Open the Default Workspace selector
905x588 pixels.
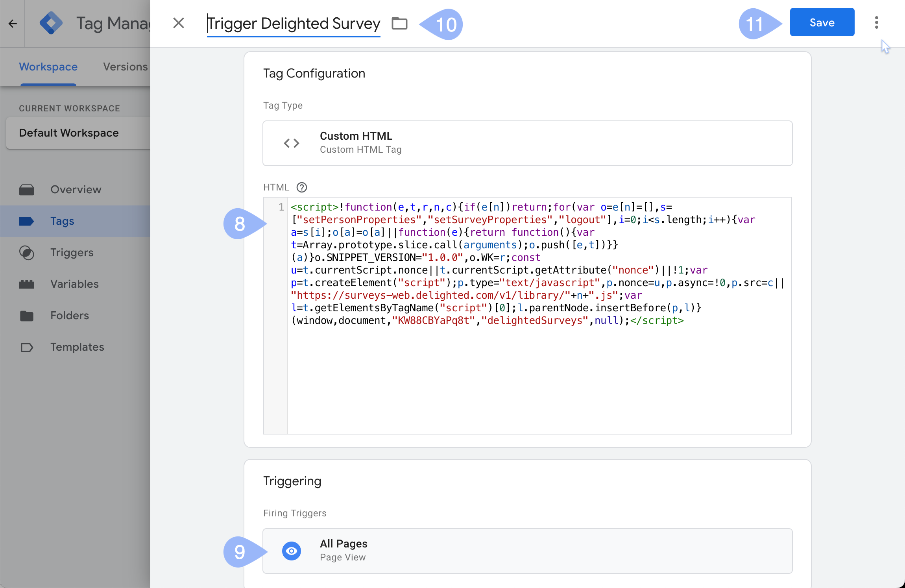pyautogui.click(x=78, y=133)
